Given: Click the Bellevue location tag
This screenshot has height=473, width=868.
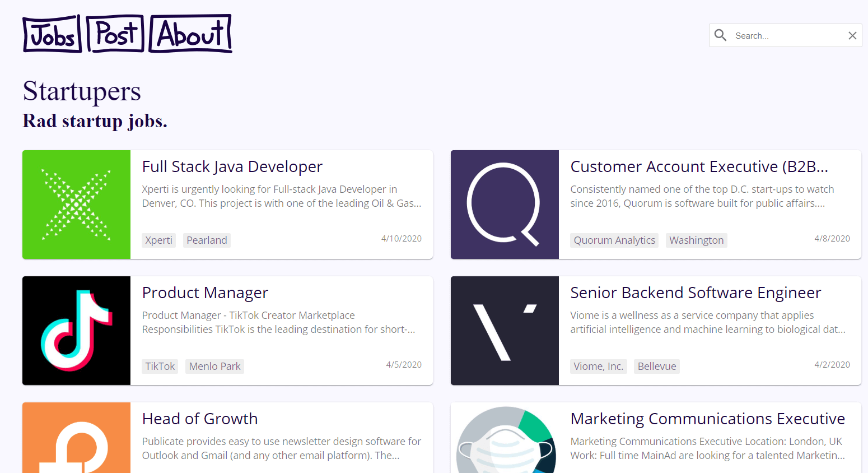Looking at the screenshot, I should pyautogui.click(x=657, y=367).
